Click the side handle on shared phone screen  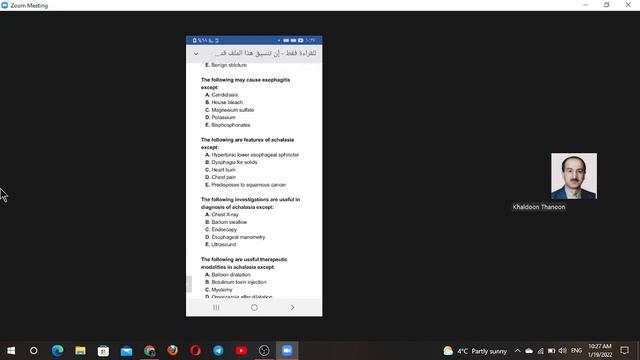(189, 284)
